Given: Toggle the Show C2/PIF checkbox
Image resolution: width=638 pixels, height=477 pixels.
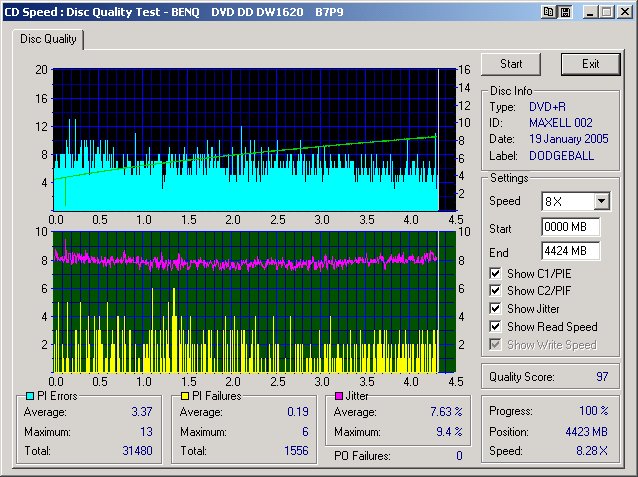Looking at the screenshot, I should (495, 291).
